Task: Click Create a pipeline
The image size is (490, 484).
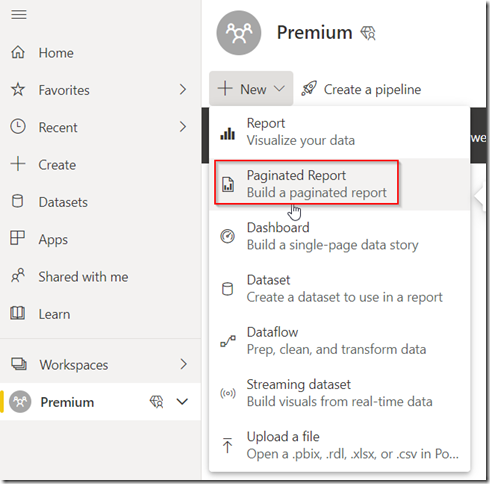Action: (361, 89)
